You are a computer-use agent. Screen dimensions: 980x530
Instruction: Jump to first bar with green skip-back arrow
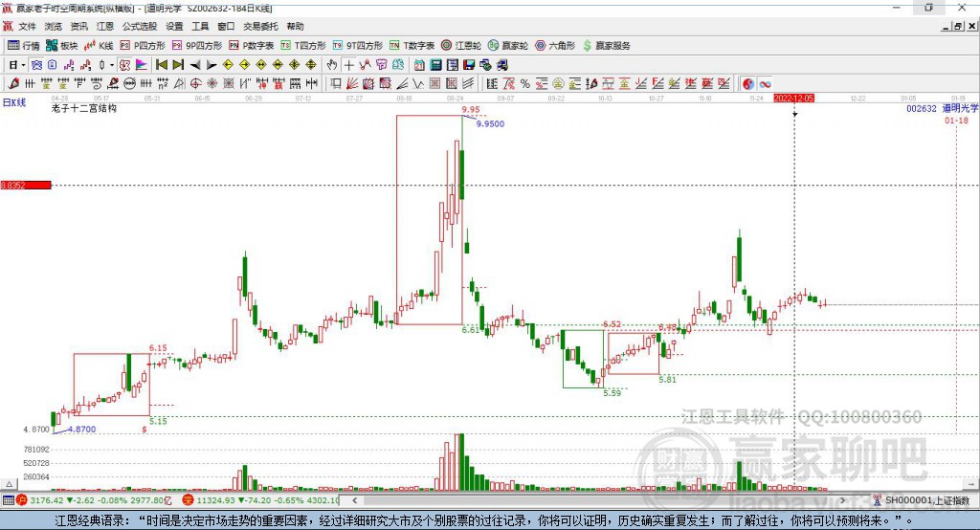(161, 65)
